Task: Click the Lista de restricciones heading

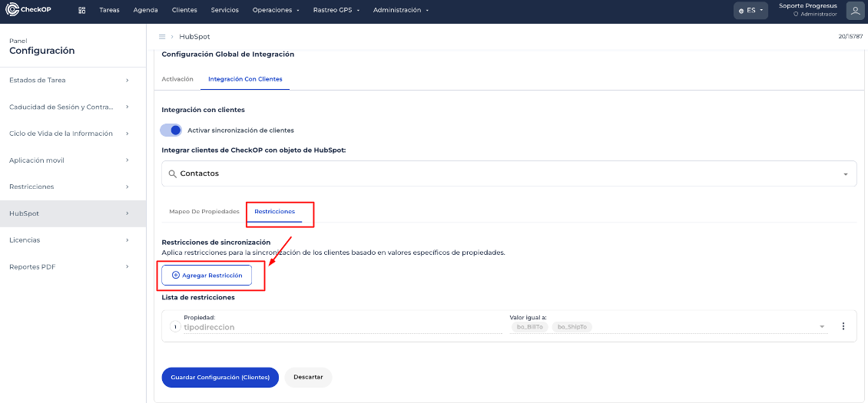Action: (x=198, y=297)
